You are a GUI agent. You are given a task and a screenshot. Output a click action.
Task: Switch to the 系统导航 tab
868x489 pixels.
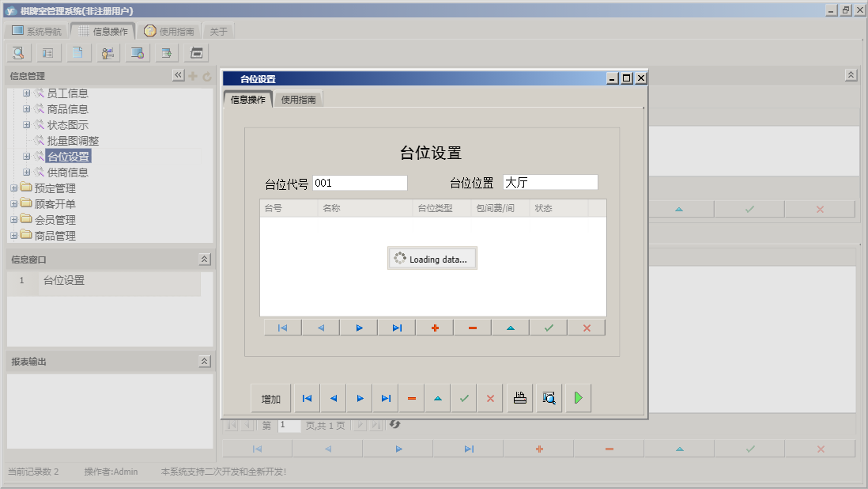(x=36, y=32)
